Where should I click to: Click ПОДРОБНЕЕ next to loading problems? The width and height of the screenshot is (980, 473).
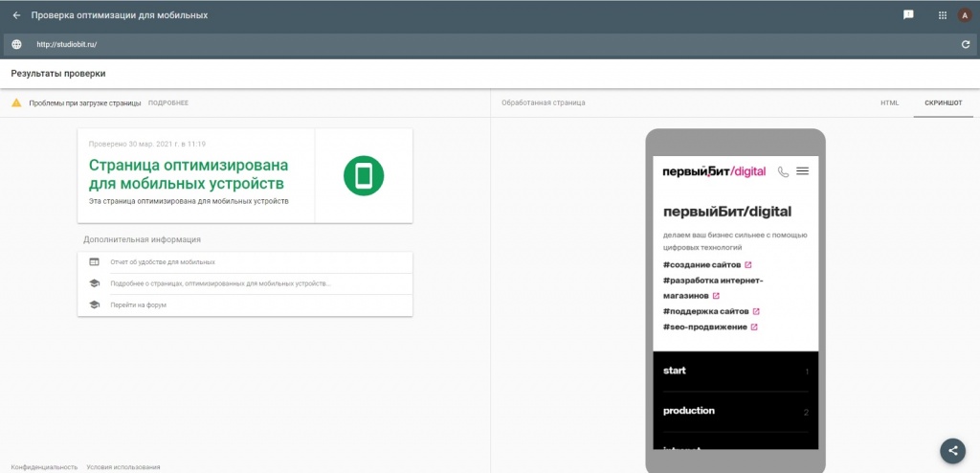pos(168,102)
